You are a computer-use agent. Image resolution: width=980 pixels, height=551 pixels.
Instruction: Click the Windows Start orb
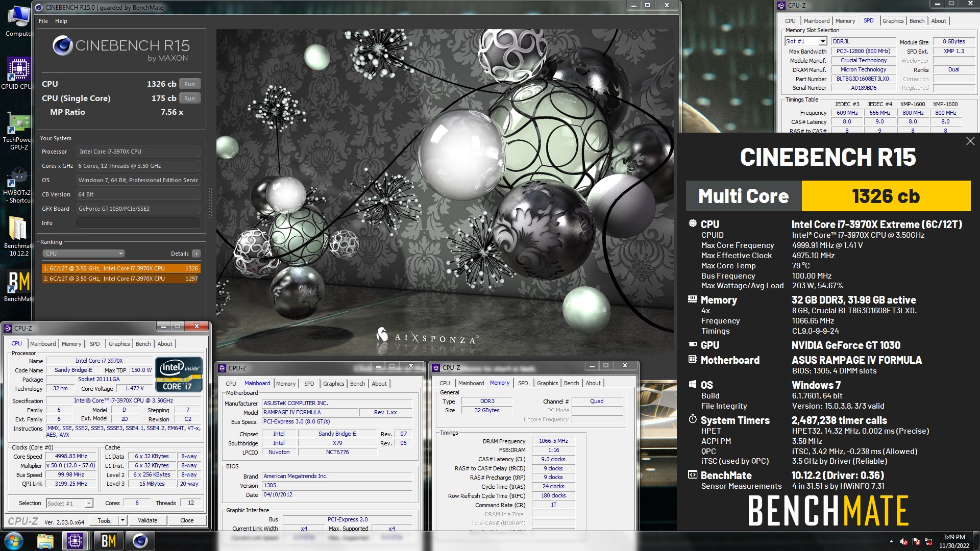click(14, 541)
